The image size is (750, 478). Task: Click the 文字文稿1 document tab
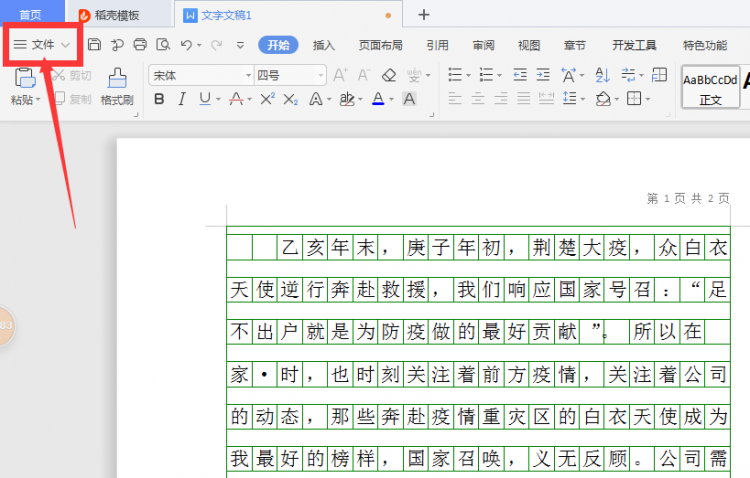coord(288,15)
